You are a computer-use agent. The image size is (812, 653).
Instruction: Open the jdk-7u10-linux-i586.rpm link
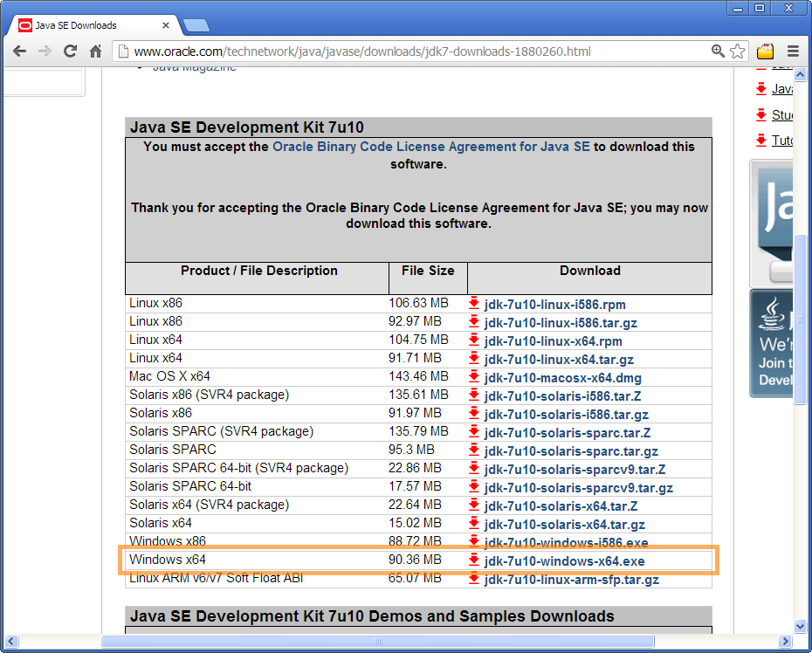click(x=555, y=305)
